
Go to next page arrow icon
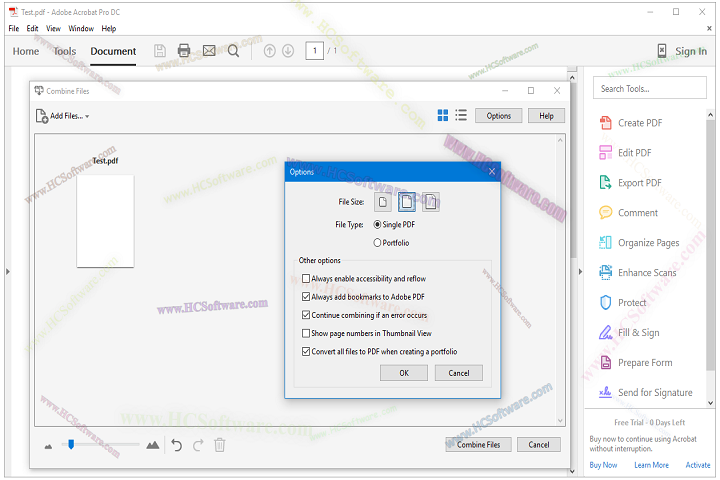[x=288, y=51]
